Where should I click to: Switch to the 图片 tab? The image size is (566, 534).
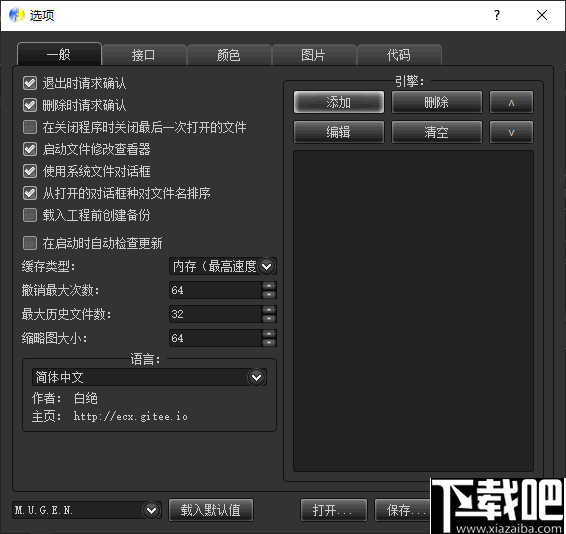point(314,55)
